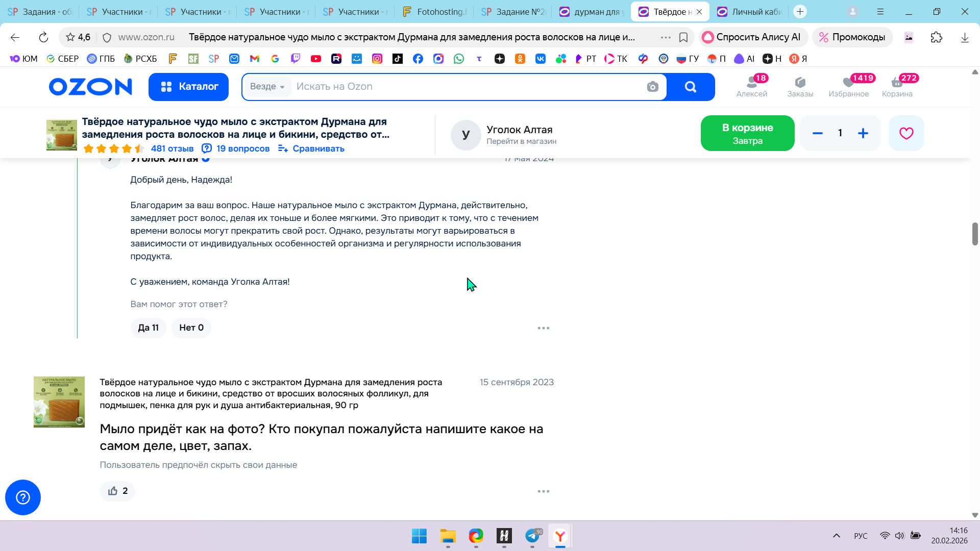The width and height of the screenshot is (980, 551).
Task: Expand the Везде search scope dropdown
Action: tap(267, 87)
